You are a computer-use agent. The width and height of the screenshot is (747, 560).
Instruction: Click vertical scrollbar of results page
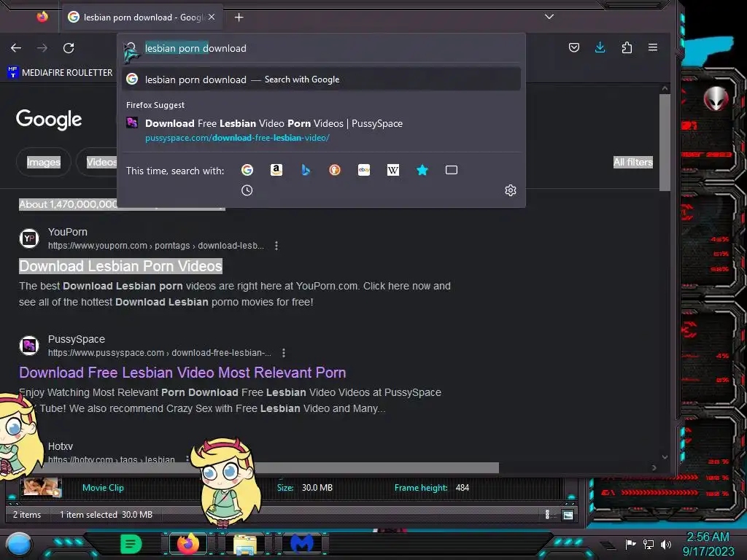665,142
